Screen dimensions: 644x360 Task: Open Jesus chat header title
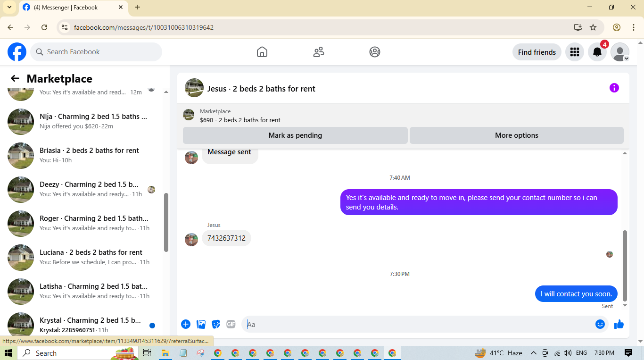click(261, 89)
